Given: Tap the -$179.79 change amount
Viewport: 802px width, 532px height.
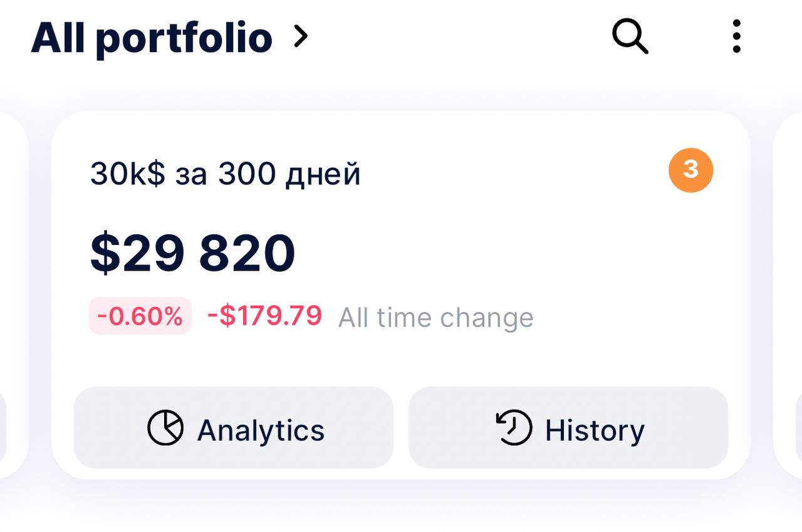Looking at the screenshot, I should (x=264, y=316).
